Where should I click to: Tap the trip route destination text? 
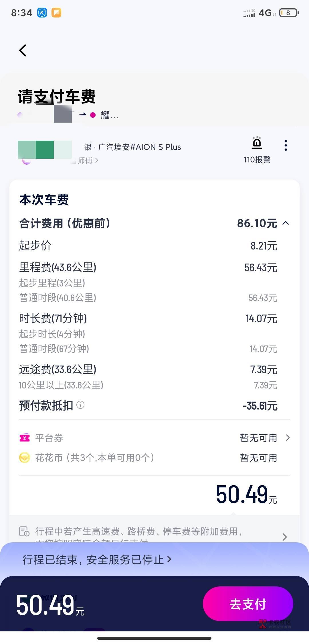[x=109, y=115]
